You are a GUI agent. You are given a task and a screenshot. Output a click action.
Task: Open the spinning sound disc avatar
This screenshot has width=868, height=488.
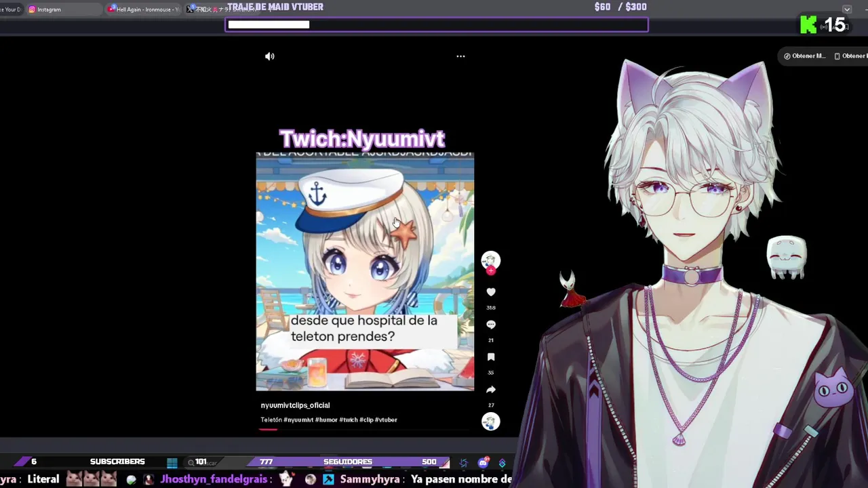tap(490, 422)
